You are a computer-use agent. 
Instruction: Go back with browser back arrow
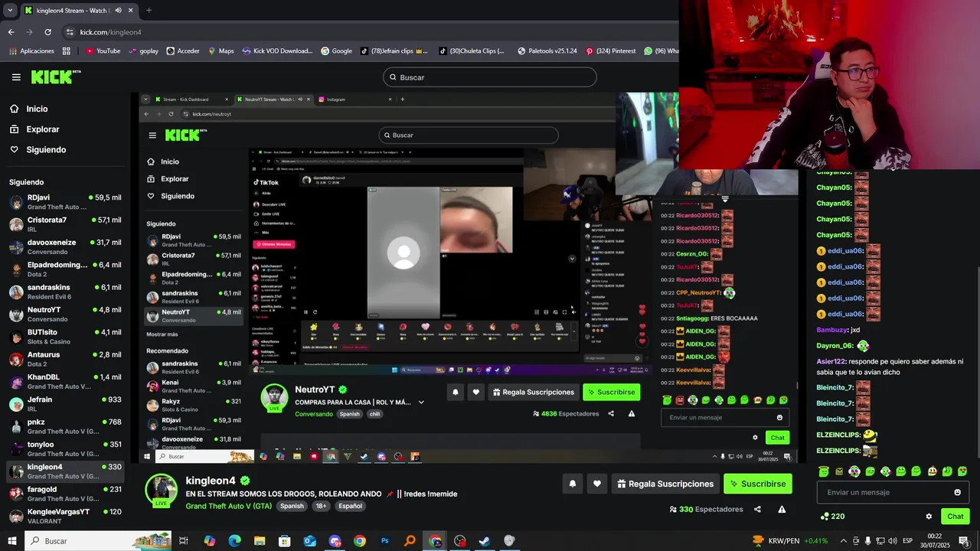click(11, 32)
